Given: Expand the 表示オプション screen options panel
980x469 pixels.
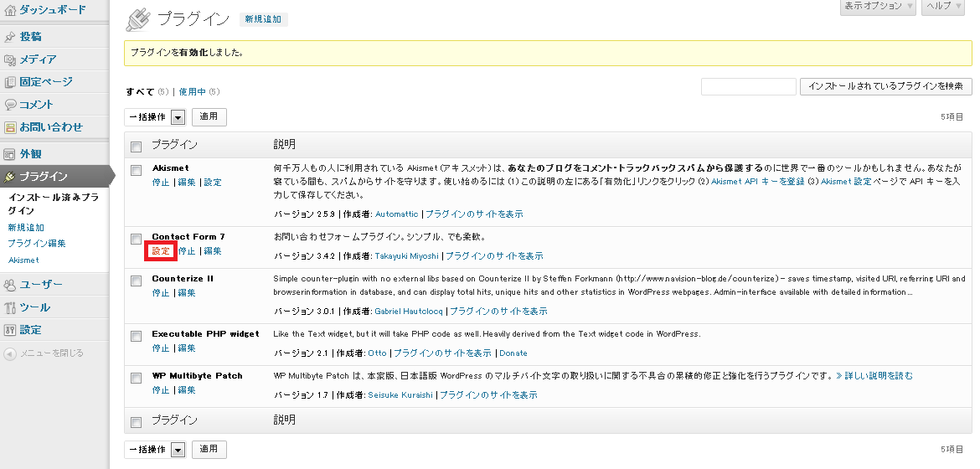Looking at the screenshot, I should pos(878,7).
